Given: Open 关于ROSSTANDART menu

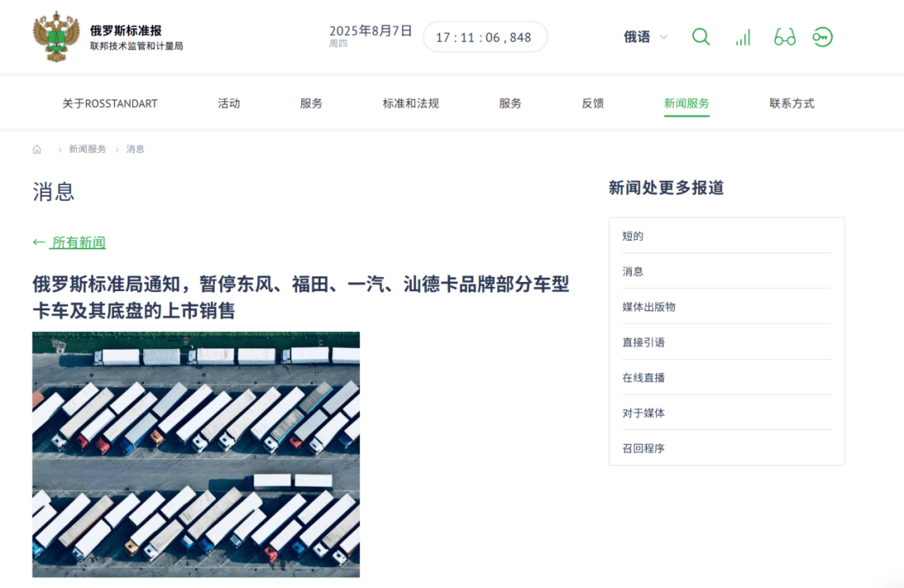Looking at the screenshot, I should [110, 104].
